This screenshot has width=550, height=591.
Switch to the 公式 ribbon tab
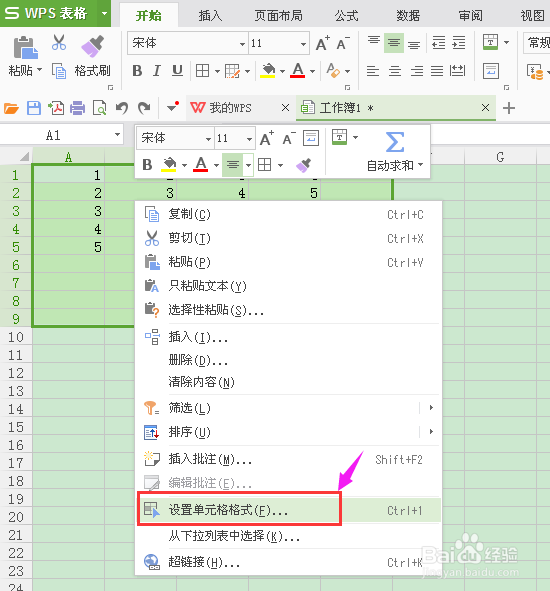[346, 15]
